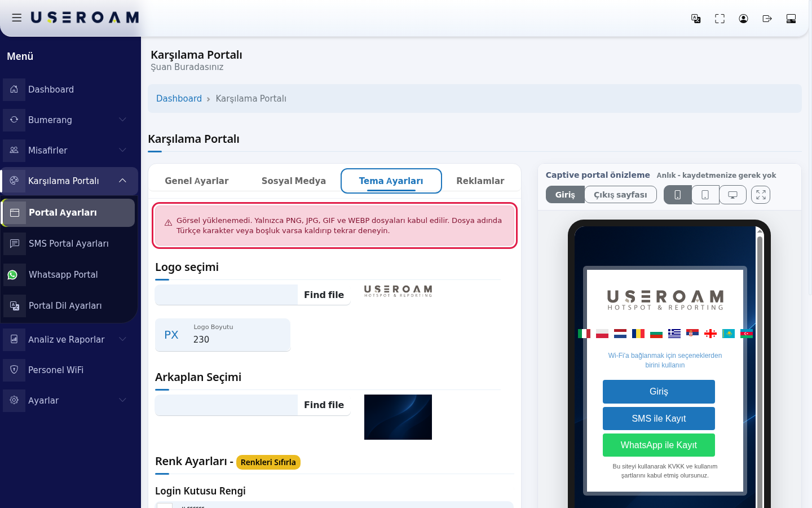Select the Tema Ayarları tab
Image resolution: width=812 pixels, height=508 pixels.
(x=391, y=181)
